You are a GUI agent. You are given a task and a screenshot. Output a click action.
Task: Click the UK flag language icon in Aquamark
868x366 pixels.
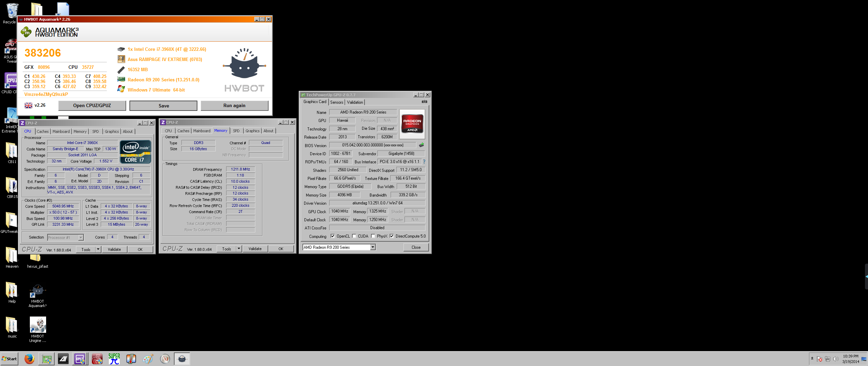click(28, 105)
